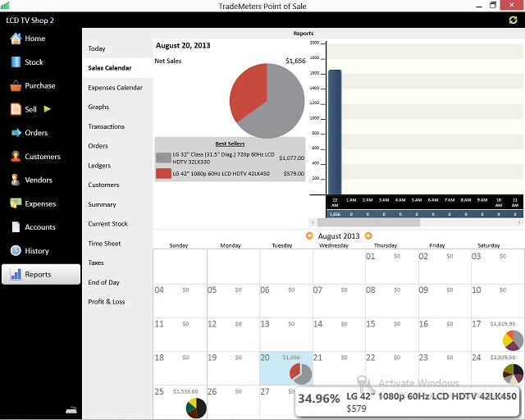The image size is (525, 420).
Task: Click the $2,839.58 total on August 24
Action: [x=503, y=358]
